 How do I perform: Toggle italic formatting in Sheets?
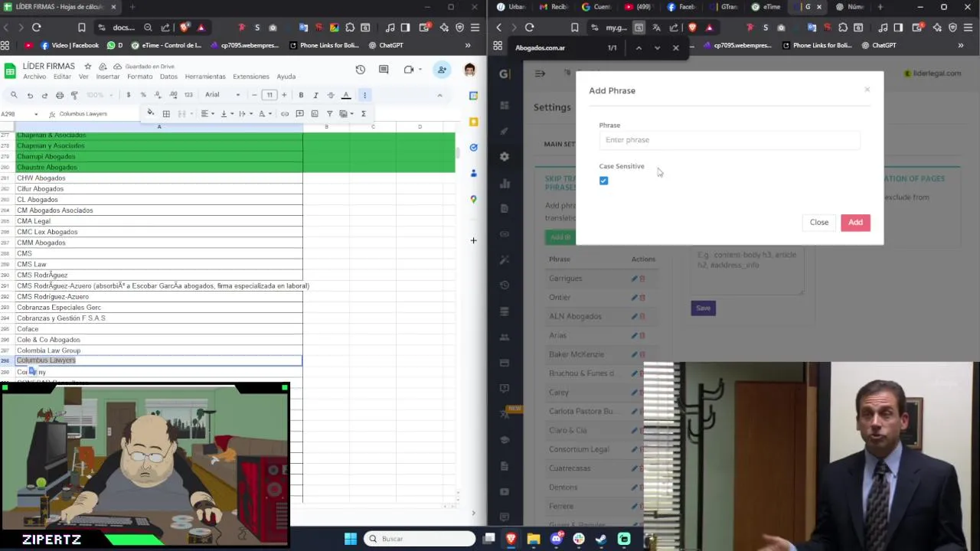tap(315, 95)
